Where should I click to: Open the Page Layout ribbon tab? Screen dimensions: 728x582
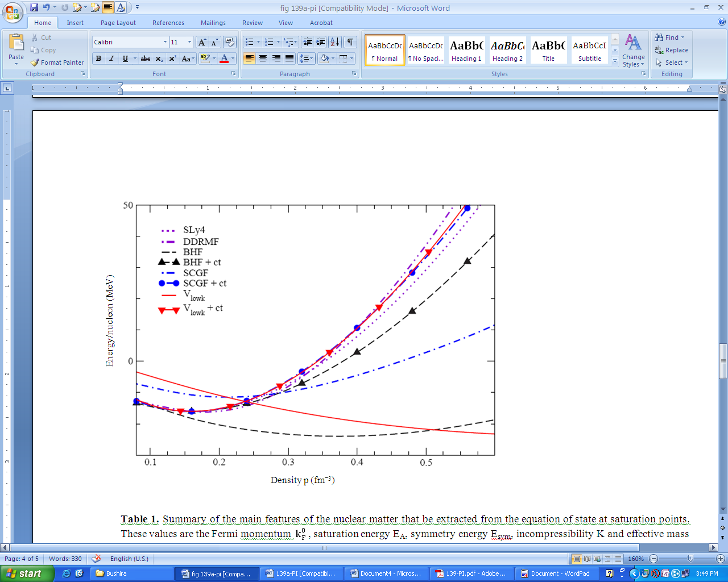[x=118, y=23]
